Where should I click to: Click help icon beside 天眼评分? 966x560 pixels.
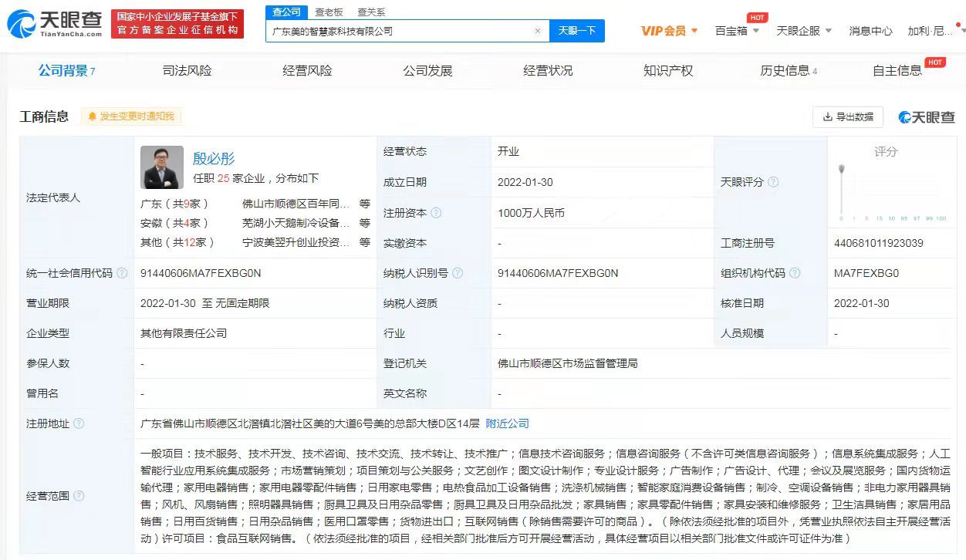(x=773, y=182)
